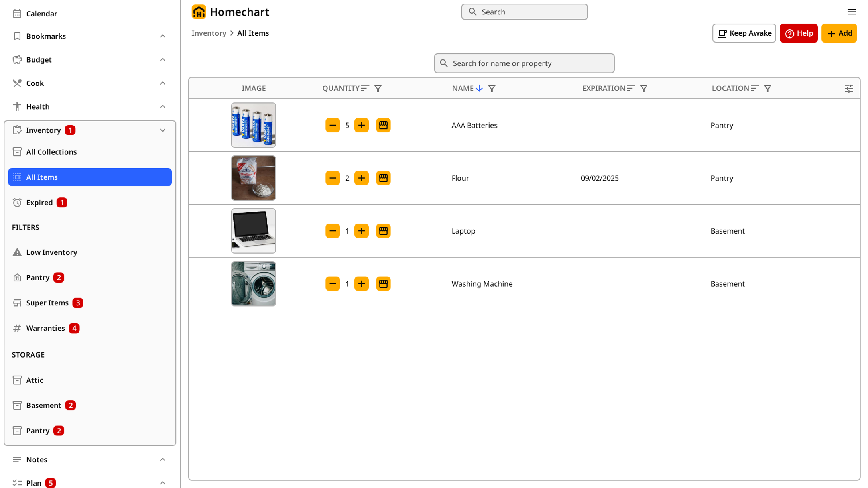Select the Super Items filter
The height and width of the screenshot is (488, 868).
point(47,303)
